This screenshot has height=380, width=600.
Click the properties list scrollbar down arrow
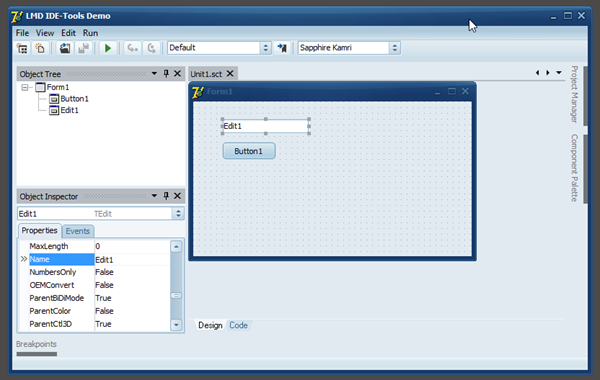176,325
